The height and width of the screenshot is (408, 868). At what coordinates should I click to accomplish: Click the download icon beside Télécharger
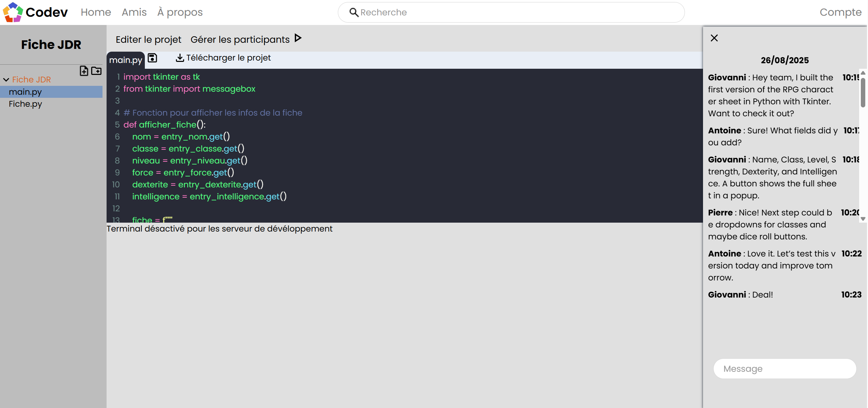coord(180,58)
